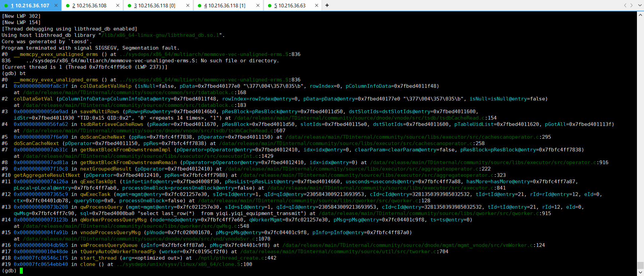Close the 10.216.36.118 [1] tab

click(x=258, y=5)
